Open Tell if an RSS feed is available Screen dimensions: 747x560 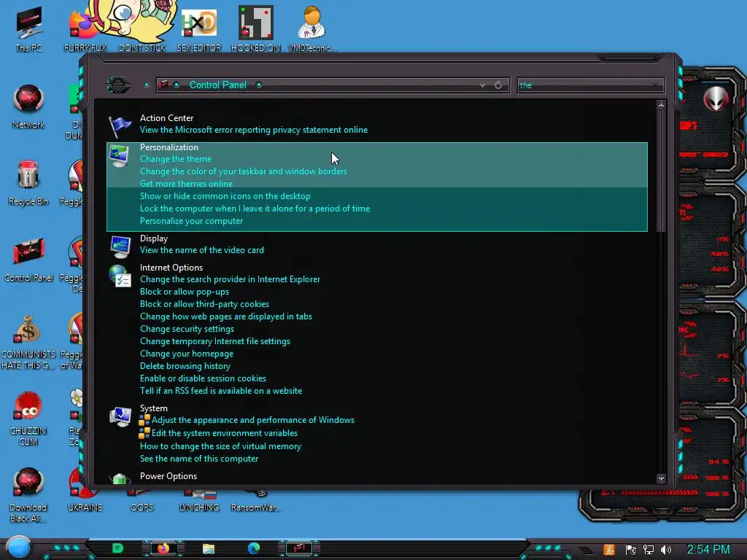tap(221, 391)
